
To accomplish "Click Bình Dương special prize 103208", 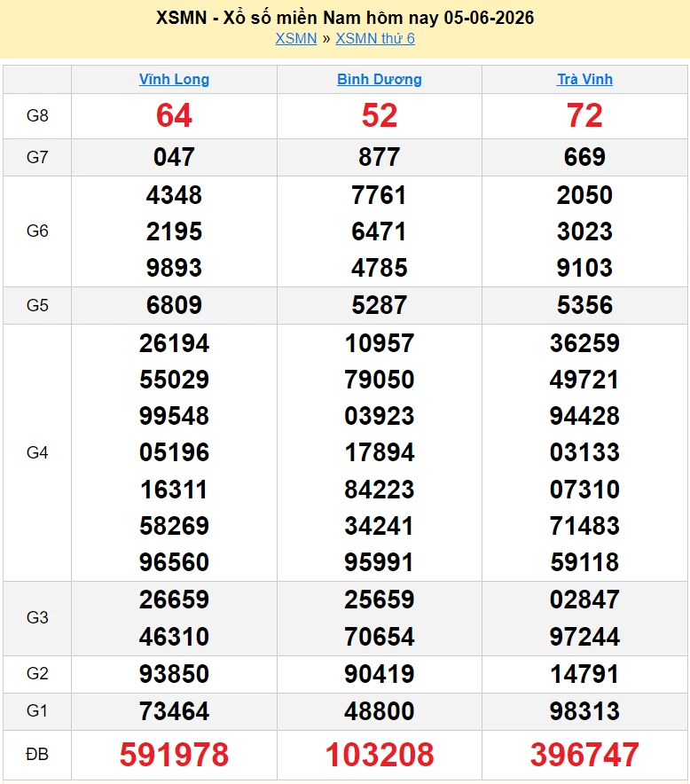I will (x=380, y=755).
